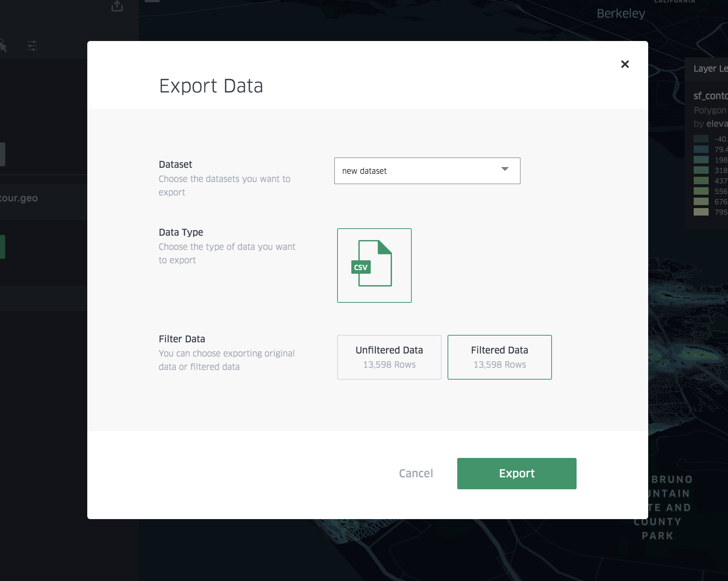Click the share/export icon above the side panel
728x581 pixels.
click(117, 6)
